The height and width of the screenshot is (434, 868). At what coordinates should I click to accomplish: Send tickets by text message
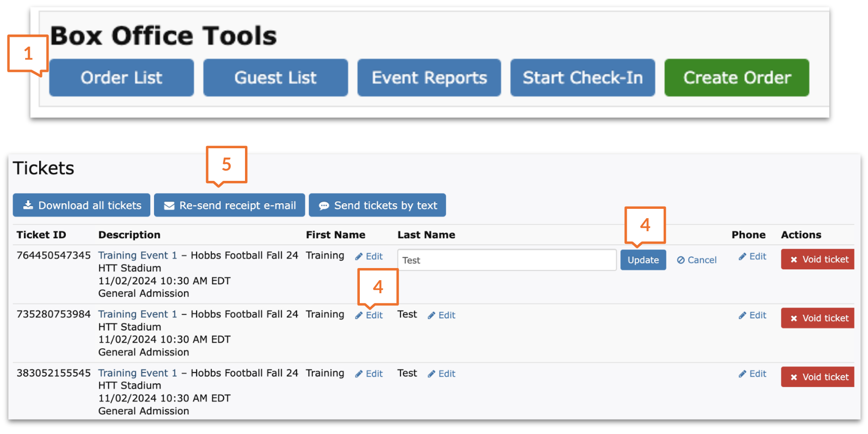click(377, 206)
